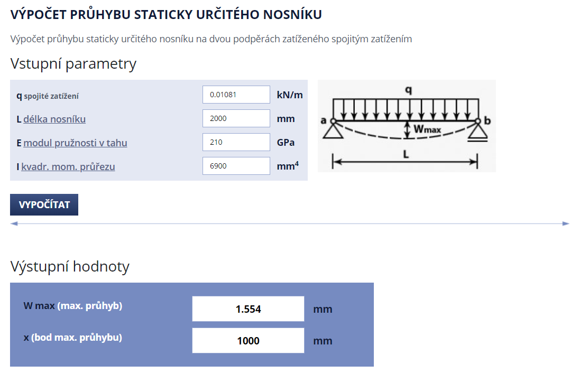Image resolution: width=588 pixels, height=383 pixels.
Task: Focus the q spojité zatížení input field
Action: coord(236,95)
